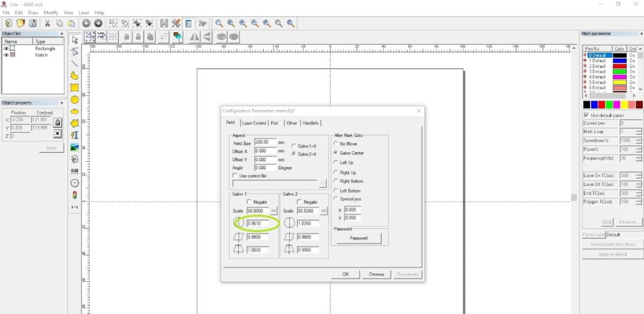Open the Hatch tool icon in the toolbar
Viewport: 644px width, 314px height.
(x=164, y=23)
